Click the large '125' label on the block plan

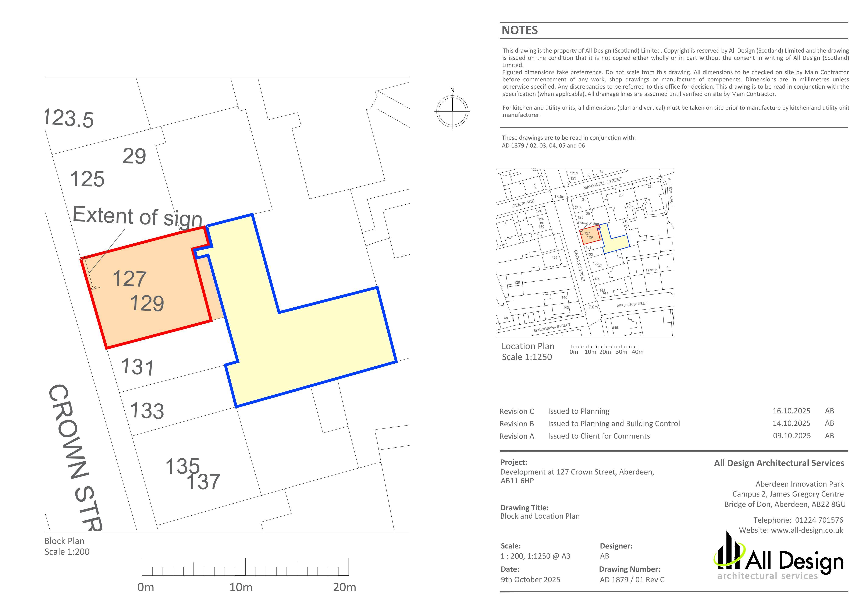coord(87,179)
